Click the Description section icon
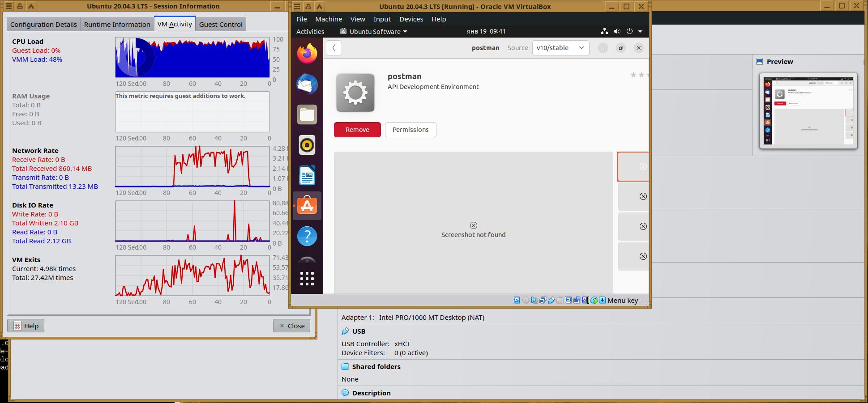This screenshot has width=868, height=403. tap(345, 393)
